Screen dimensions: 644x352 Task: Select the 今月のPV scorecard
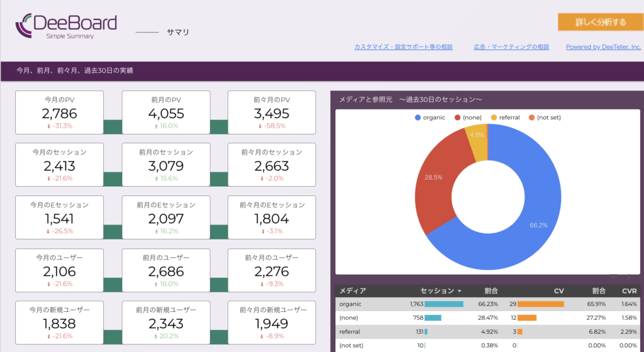click(x=60, y=113)
